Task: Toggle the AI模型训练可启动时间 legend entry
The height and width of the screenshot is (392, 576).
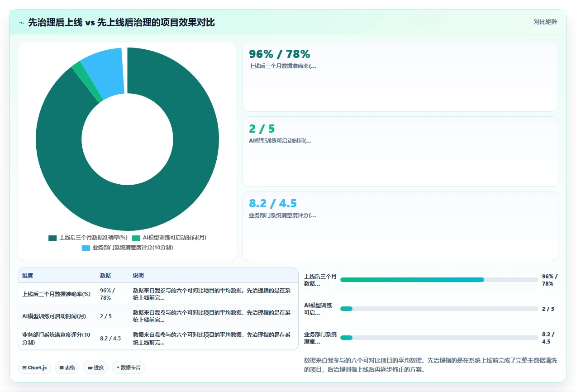Action: coord(169,238)
